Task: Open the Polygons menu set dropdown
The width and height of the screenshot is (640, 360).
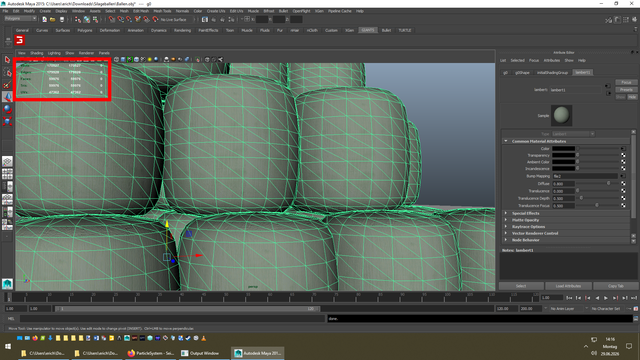Action: (20, 19)
